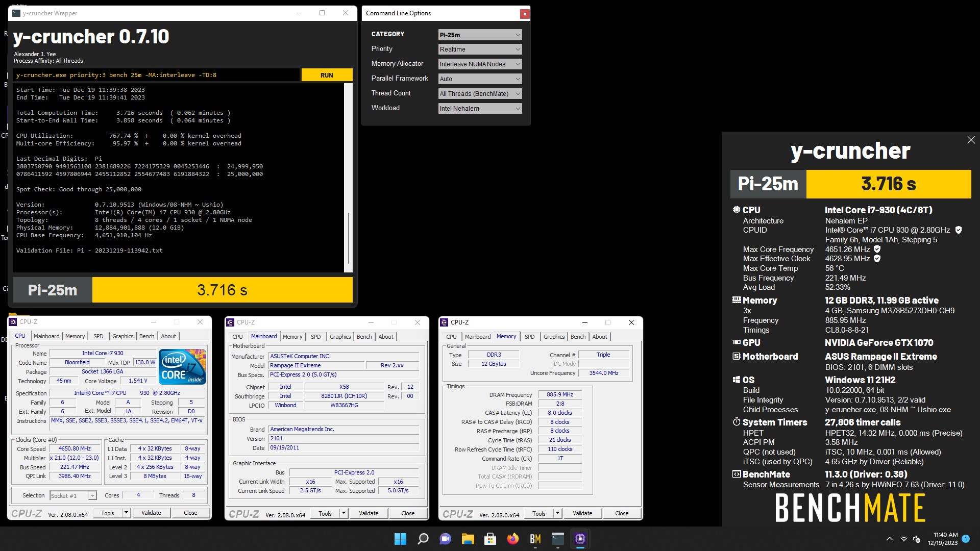Open the chat app icon in taskbar

click(446, 539)
